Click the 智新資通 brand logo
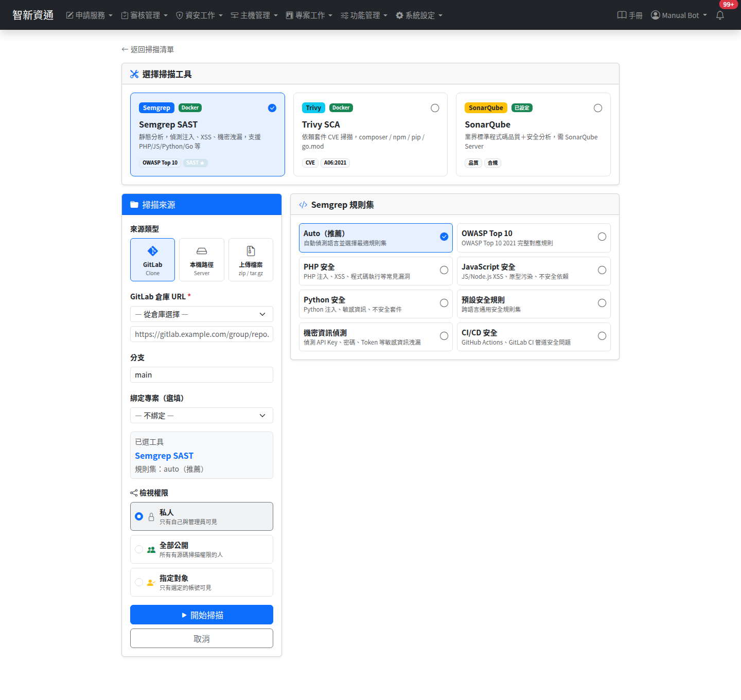This screenshot has width=741, height=700. click(x=33, y=15)
